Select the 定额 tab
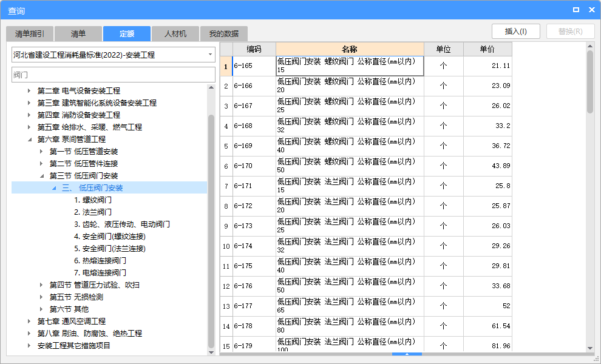 tap(127, 34)
